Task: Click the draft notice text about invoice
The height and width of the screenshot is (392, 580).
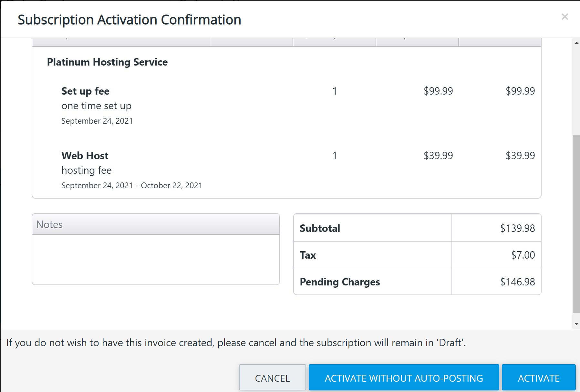Action: pos(236,343)
